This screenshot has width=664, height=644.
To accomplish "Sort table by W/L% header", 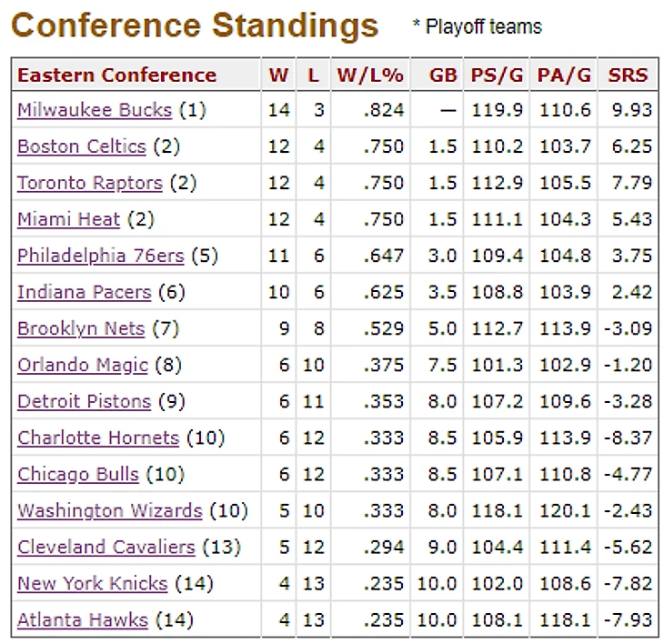I will 369,75.
